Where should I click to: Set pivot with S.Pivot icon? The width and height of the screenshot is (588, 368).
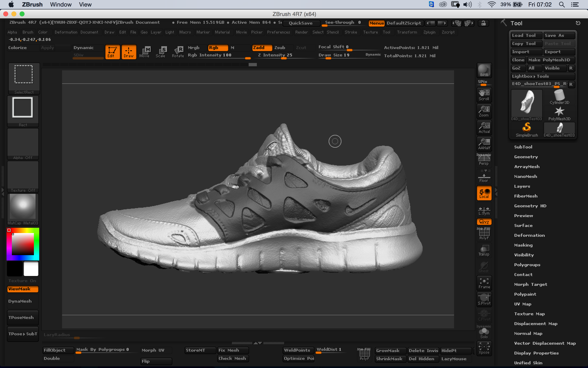tap(484, 299)
